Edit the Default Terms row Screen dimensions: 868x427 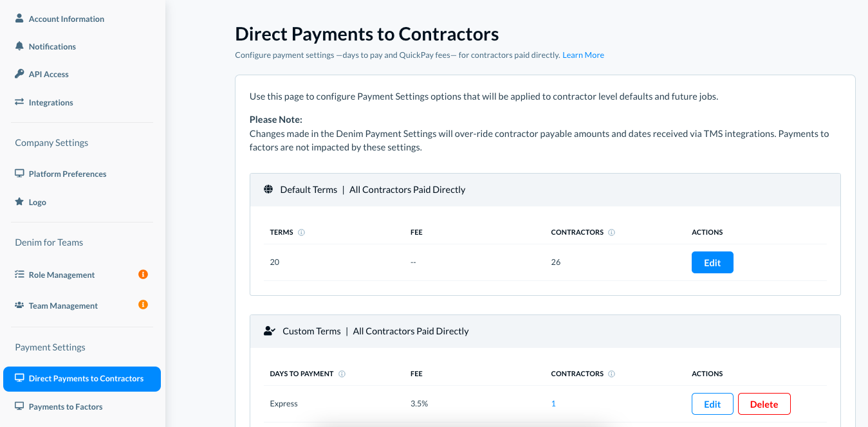pyautogui.click(x=712, y=262)
